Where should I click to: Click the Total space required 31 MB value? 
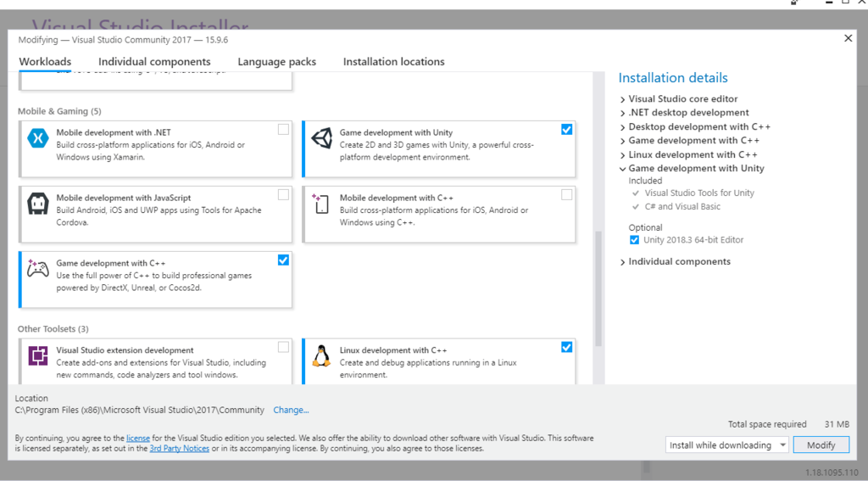coord(837,424)
